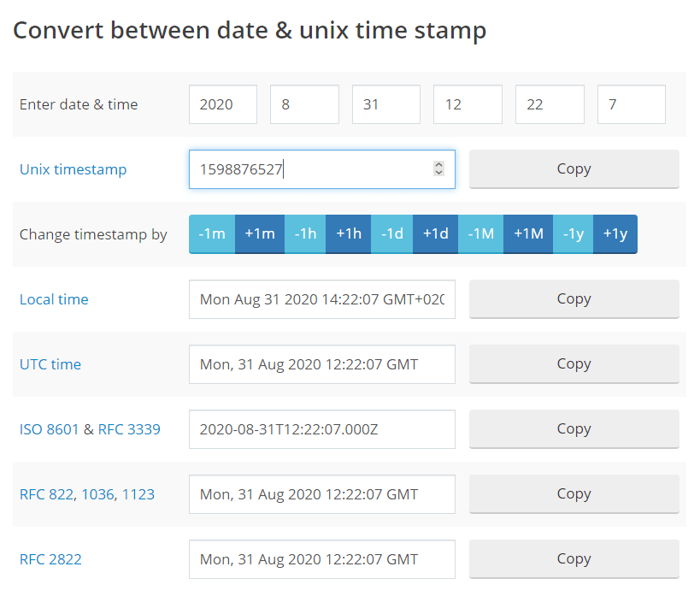The width and height of the screenshot is (700, 608).
Task: Copy the RFC 2822 formatted date
Action: (574, 558)
